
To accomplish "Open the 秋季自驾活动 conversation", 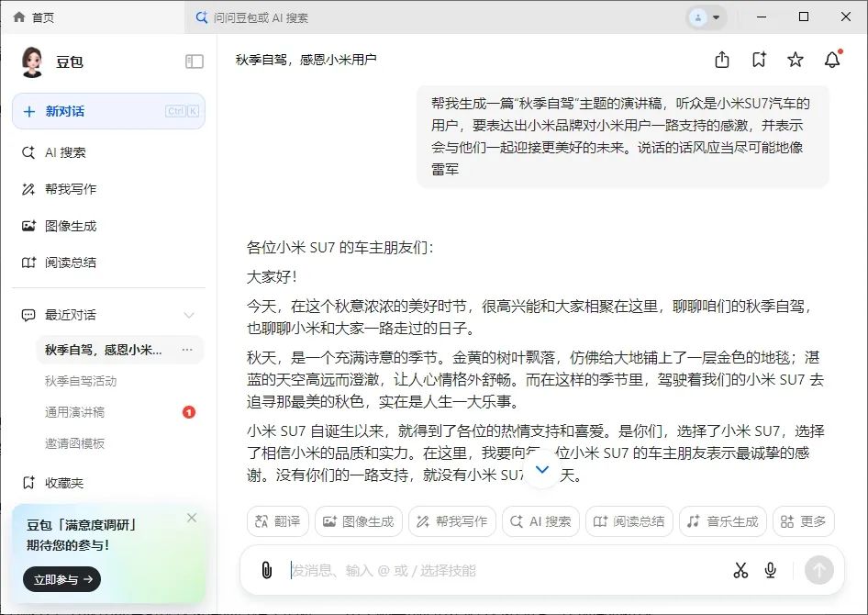I will pyautogui.click(x=81, y=381).
